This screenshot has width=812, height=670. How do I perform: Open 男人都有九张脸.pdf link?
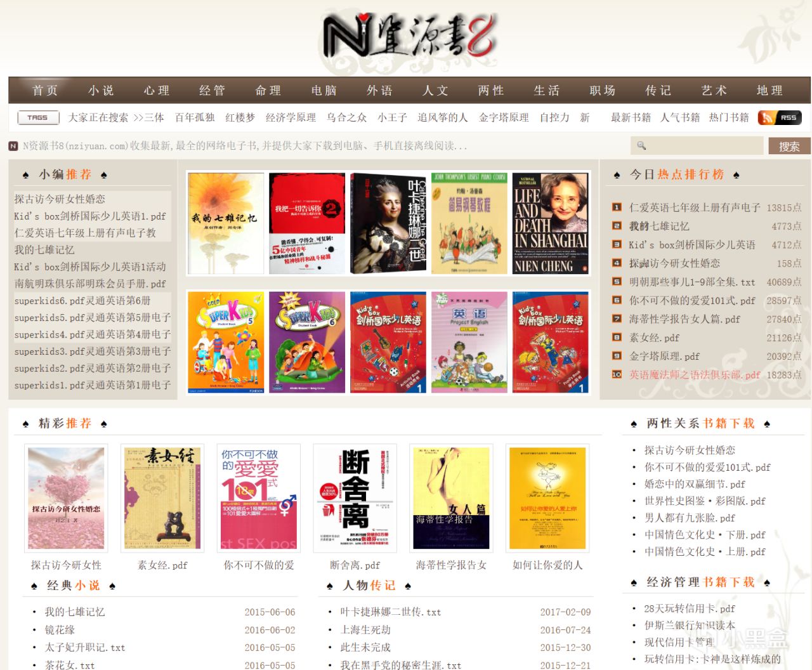690,518
